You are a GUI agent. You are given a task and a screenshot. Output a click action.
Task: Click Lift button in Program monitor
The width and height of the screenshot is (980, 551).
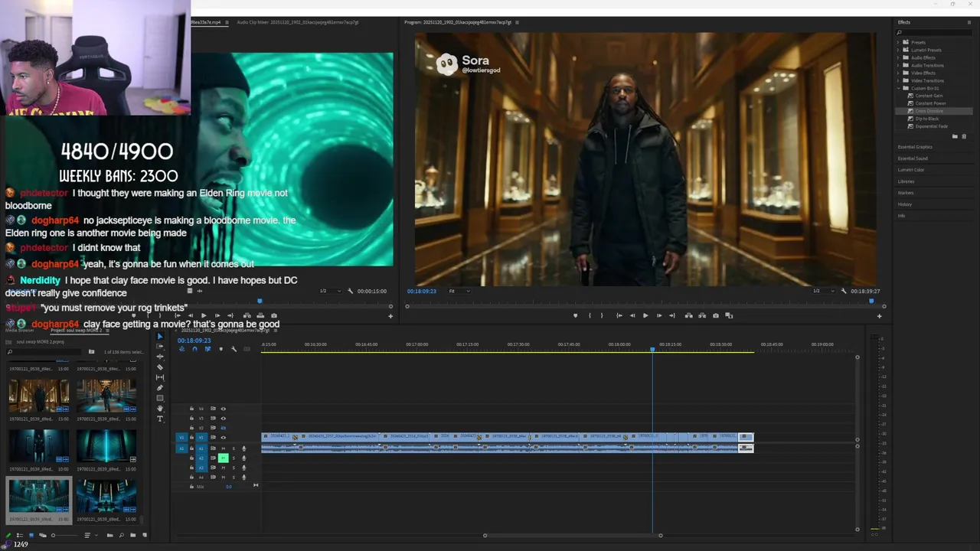pyautogui.click(x=689, y=315)
